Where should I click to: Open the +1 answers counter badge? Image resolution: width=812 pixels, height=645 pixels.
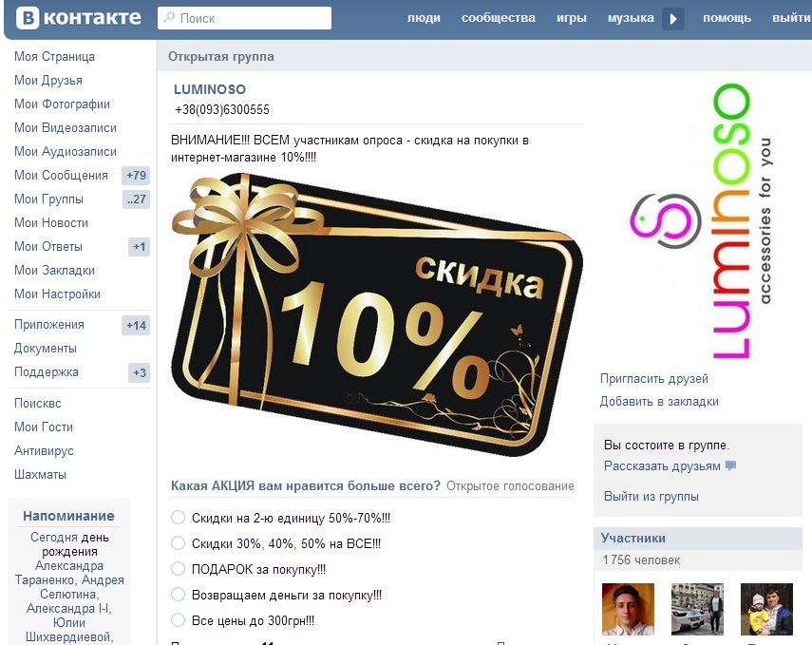click(x=139, y=247)
